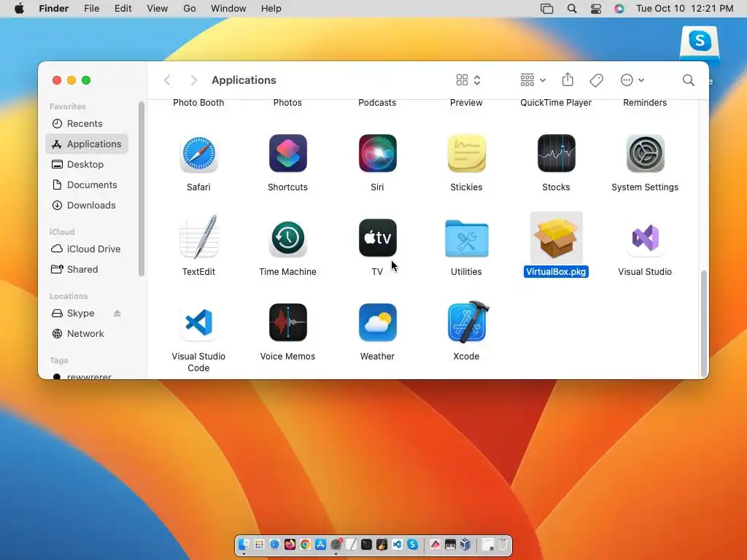Select the Voice Memos app icon
747x560 pixels.
pyautogui.click(x=287, y=322)
